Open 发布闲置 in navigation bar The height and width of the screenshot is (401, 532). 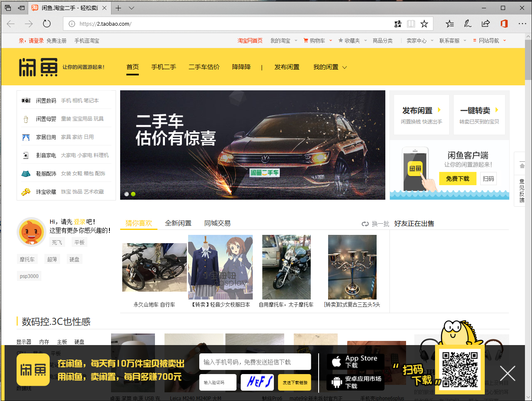point(287,67)
